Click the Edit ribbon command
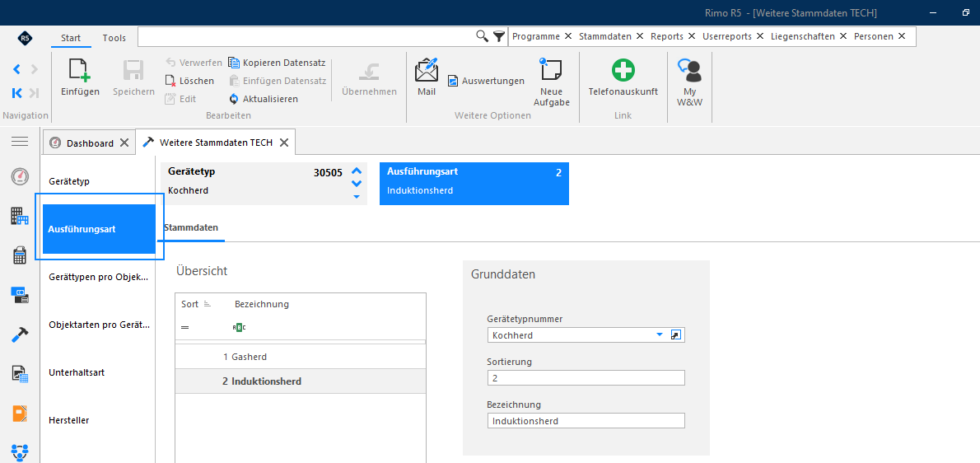 coord(180,99)
